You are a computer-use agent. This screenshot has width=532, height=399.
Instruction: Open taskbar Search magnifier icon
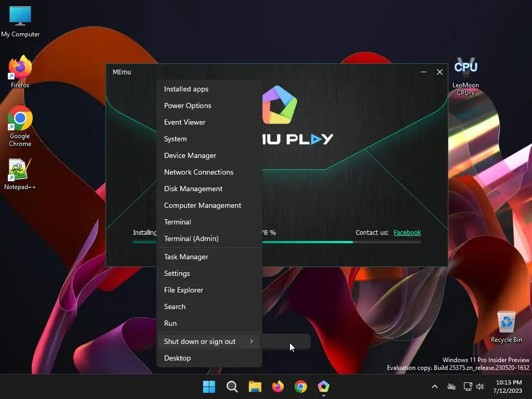tap(232, 387)
